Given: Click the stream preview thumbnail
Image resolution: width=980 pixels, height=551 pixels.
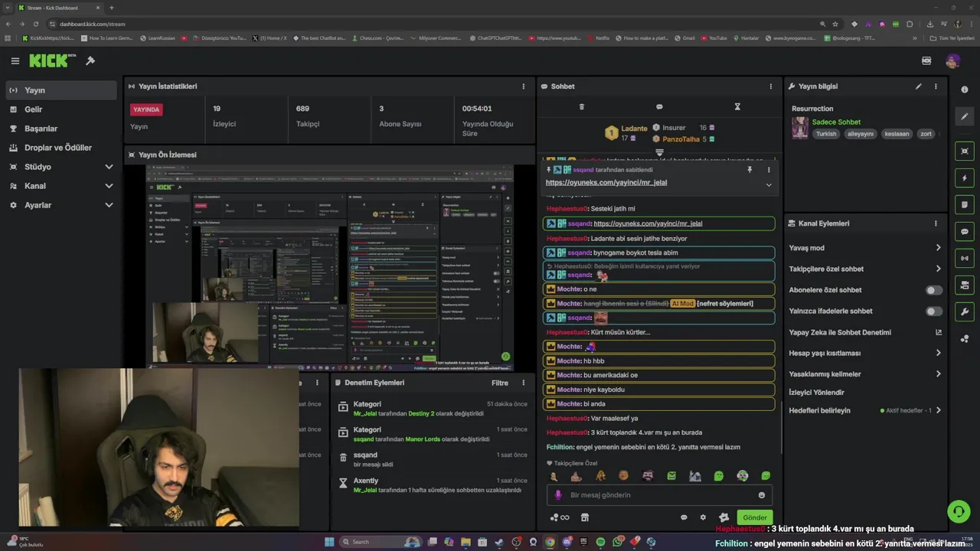Looking at the screenshot, I should [329, 268].
